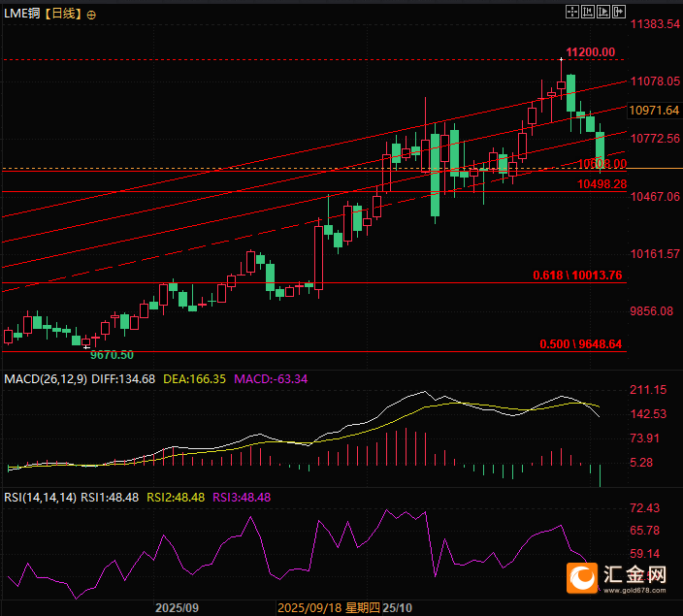Click the axis play-forward icon

(x=603, y=12)
